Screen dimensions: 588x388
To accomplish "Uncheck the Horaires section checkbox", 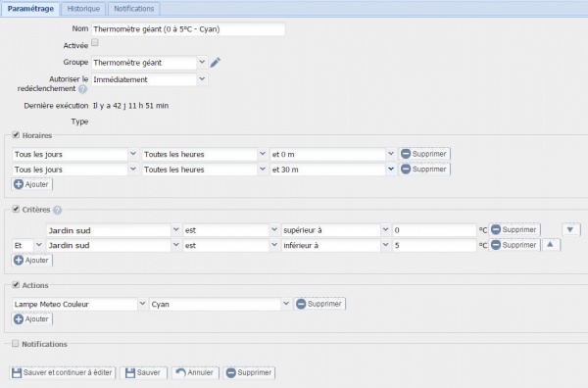I will coord(16,135).
